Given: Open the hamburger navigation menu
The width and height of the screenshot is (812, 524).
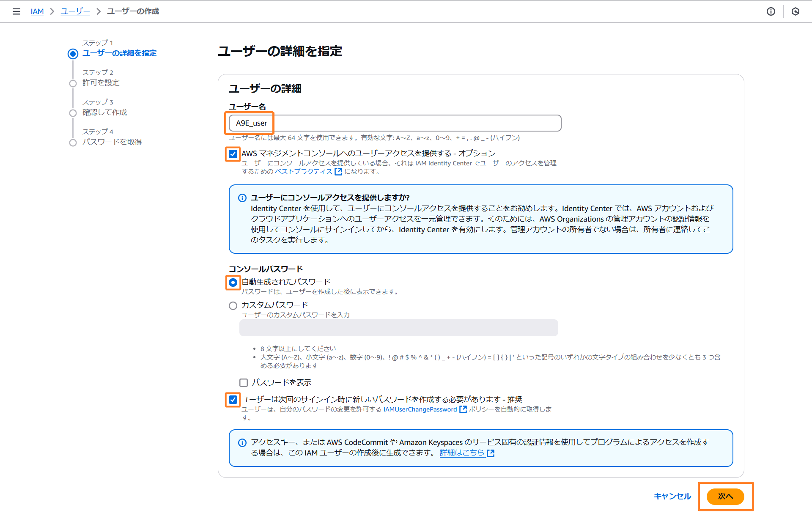Looking at the screenshot, I should 16,11.
